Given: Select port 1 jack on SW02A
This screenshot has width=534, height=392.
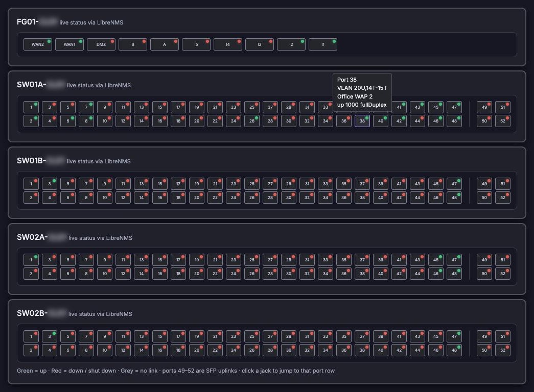Looking at the screenshot, I should point(31,260).
